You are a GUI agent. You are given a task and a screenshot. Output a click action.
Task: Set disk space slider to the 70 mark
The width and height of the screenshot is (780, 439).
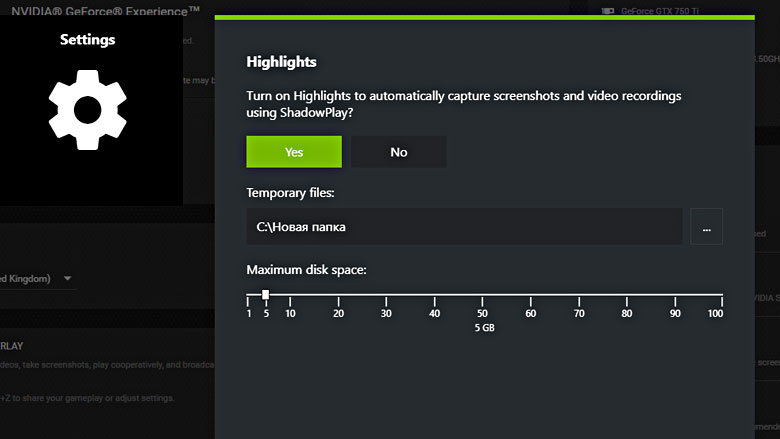pos(579,295)
